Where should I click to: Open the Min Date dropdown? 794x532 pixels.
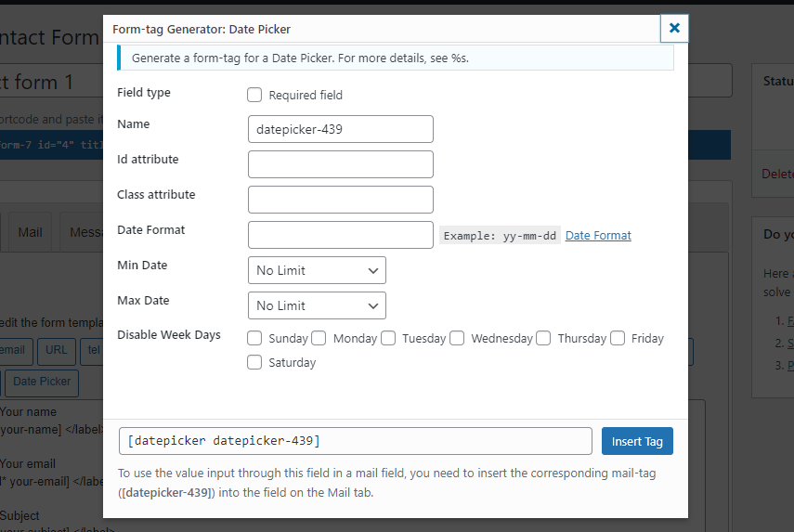click(317, 270)
